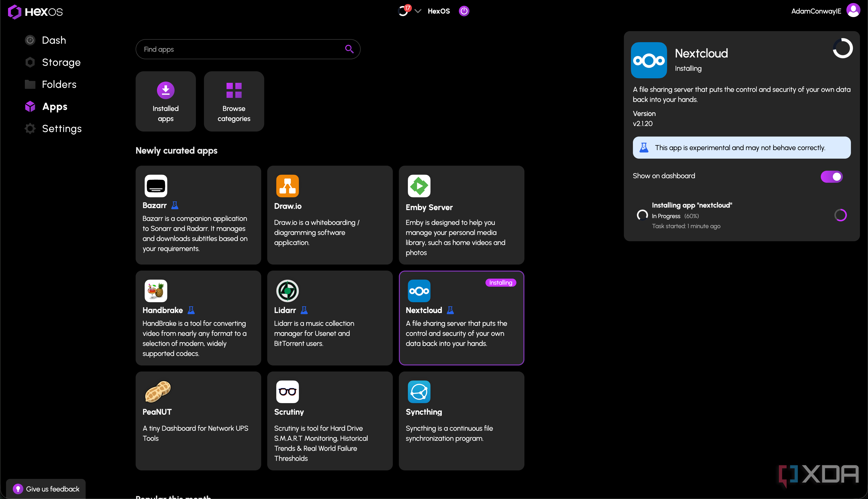The height and width of the screenshot is (499, 868).
Task: Go to Storage in the sidebar
Action: [x=53, y=62]
